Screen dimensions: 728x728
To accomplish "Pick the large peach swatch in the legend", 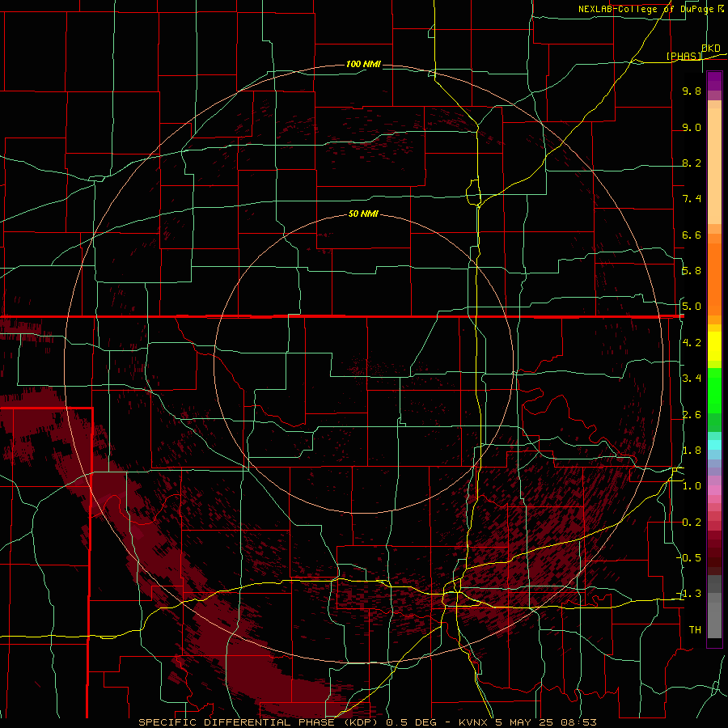I will coord(714,166).
